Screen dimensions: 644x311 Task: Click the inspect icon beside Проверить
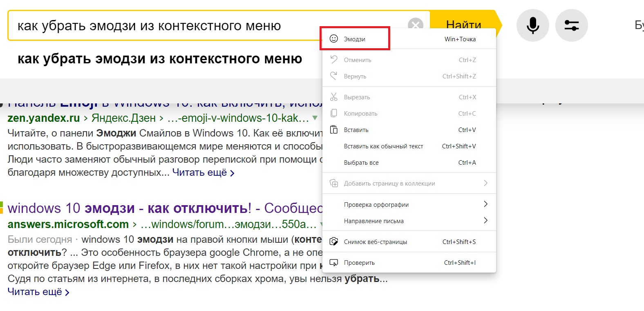334,262
